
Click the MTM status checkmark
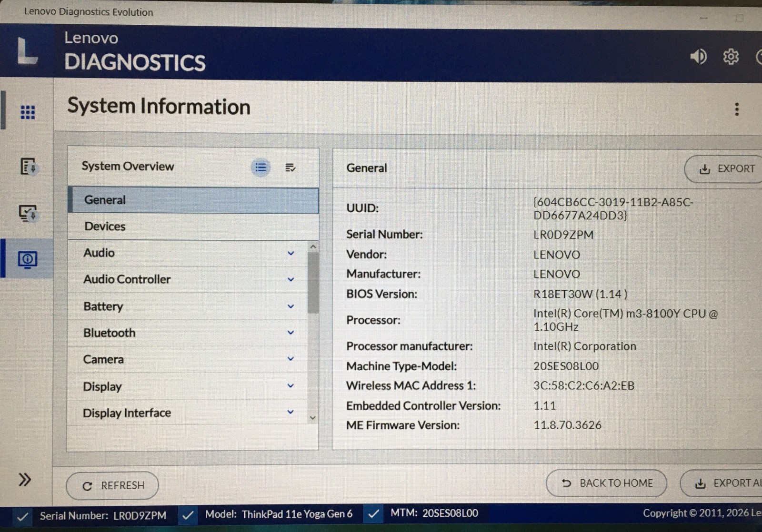pyautogui.click(x=373, y=513)
